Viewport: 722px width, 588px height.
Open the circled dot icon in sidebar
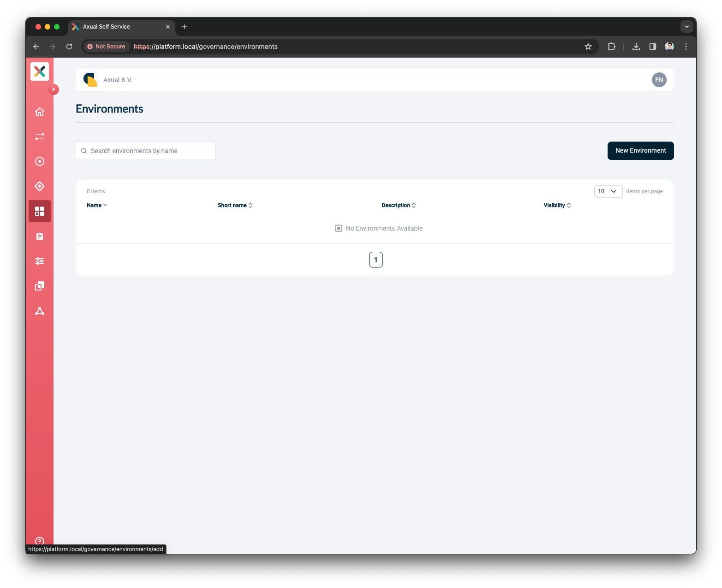click(40, 161)
